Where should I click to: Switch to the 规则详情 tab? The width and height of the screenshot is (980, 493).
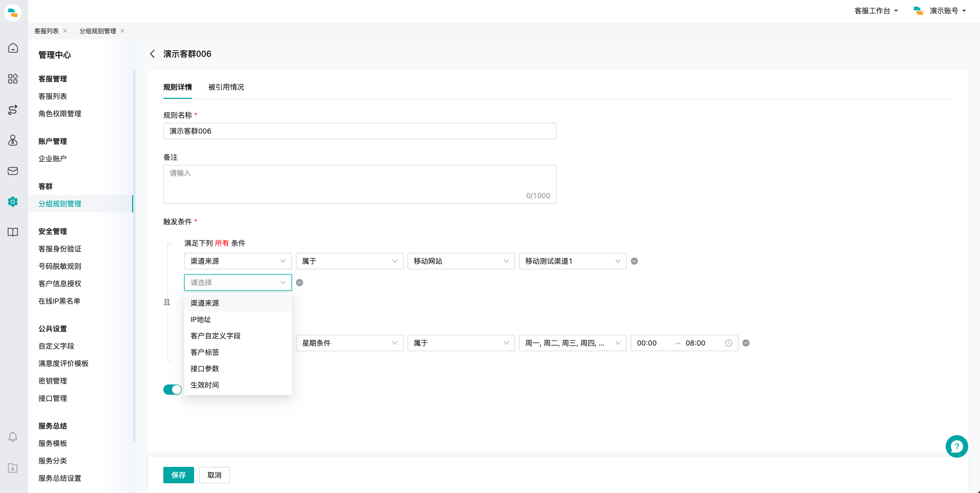pyautogui.click(x=178, y=87)
